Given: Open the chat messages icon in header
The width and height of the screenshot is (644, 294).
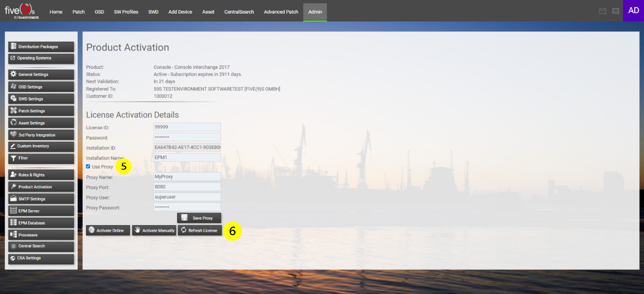Looking at the screenshot, I should (x=616, y=11).
